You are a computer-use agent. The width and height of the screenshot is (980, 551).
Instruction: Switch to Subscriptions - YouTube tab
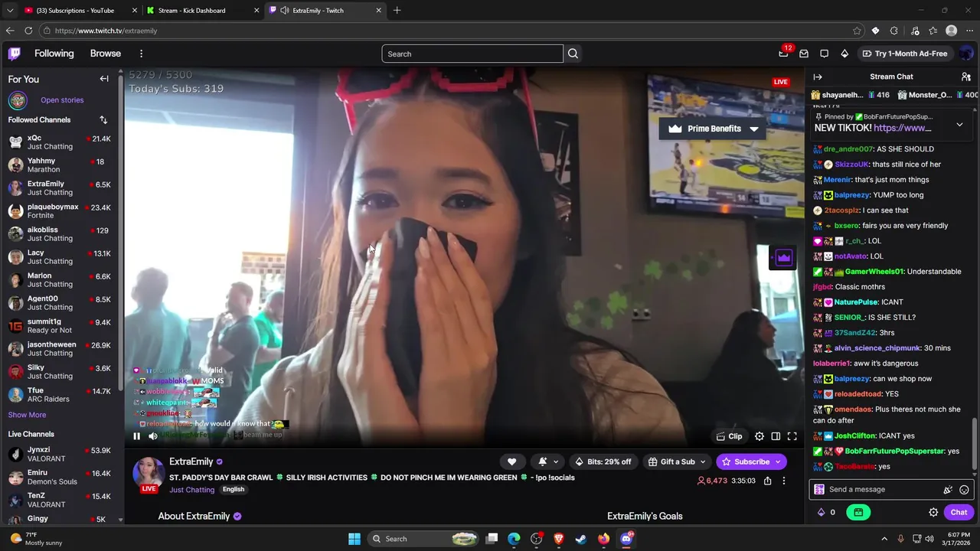click(80, 11)
